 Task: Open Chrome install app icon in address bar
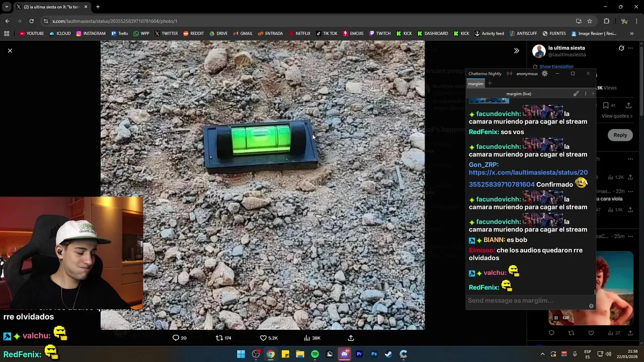(579, 21)
